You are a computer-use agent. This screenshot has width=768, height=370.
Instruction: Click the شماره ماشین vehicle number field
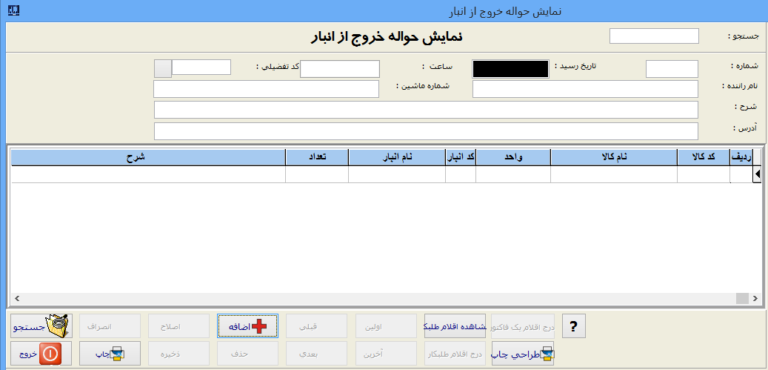point(266,89)
